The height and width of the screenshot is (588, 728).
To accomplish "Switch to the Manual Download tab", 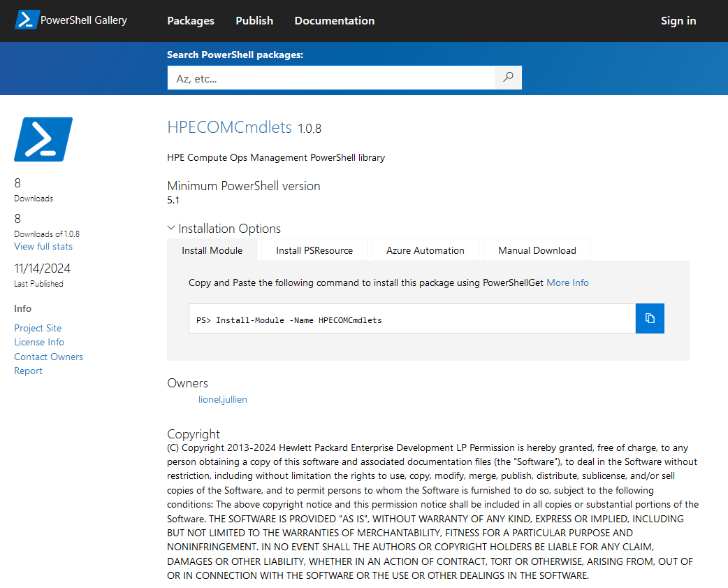I will pos(537,250).
